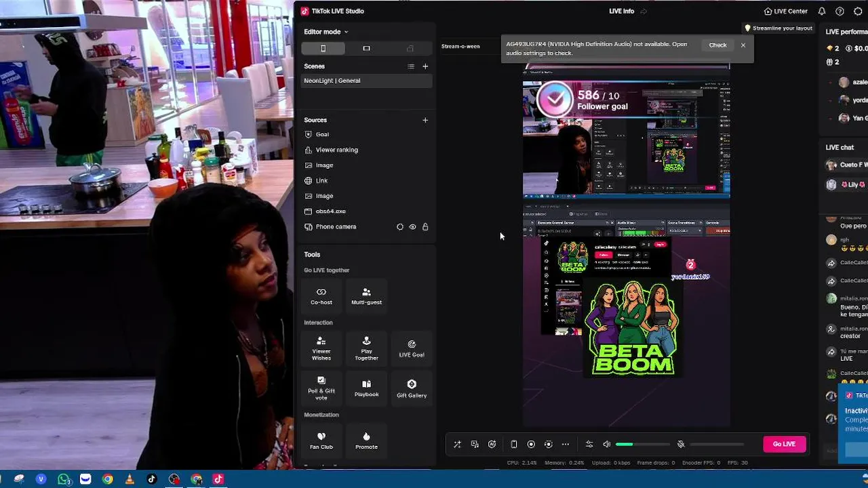
Task: Open the Multi-guest tool
Action: 366,296
